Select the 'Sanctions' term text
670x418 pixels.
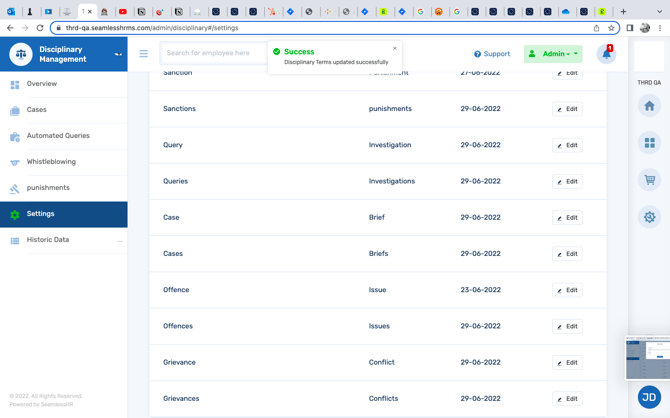click(179, 109)
